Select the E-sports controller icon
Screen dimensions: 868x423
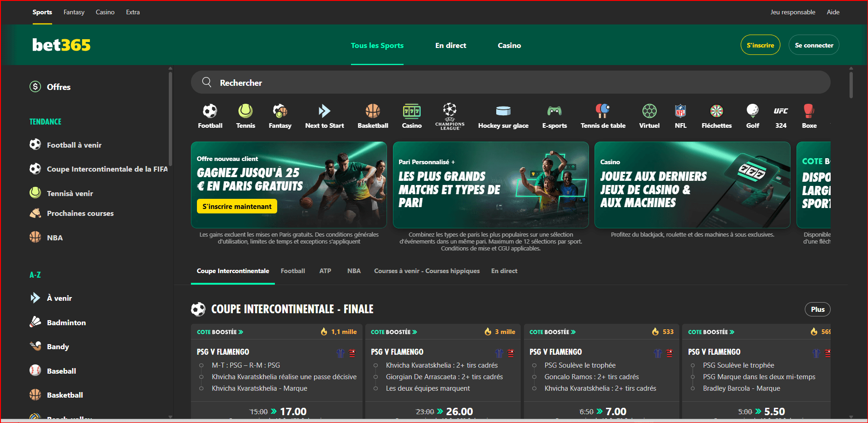point(554,111)
